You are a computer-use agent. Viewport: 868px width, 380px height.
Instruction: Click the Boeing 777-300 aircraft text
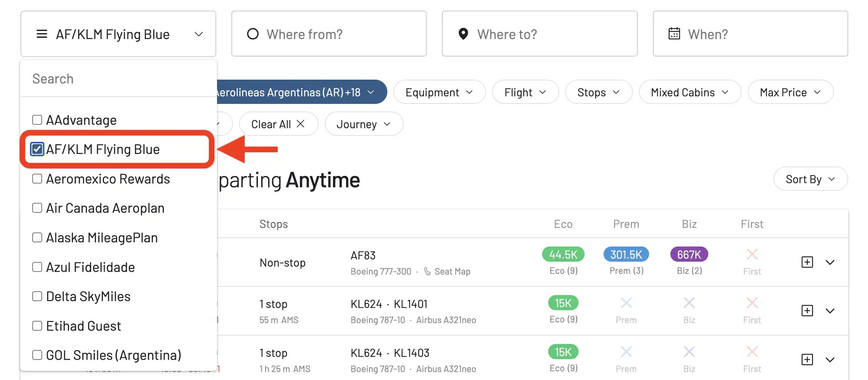381,272
